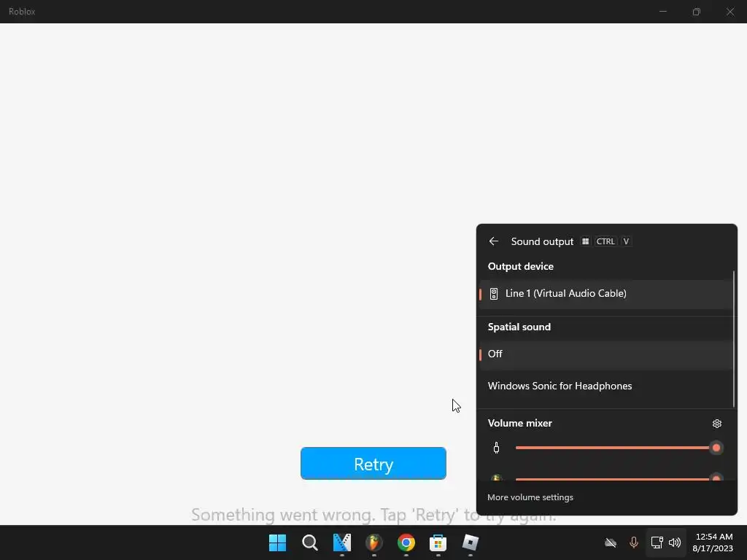
Task: Open taskbar Search
Action: click(309, 542)
